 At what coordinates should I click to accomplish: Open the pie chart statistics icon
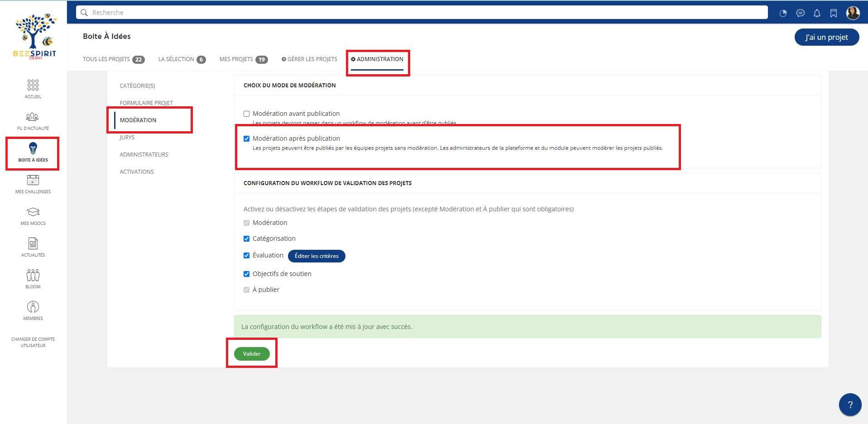(x=783, y=13)
